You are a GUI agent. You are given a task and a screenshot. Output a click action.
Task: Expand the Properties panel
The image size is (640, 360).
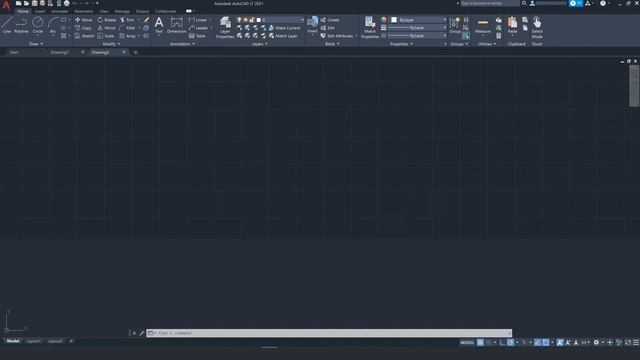tap(401, 44)
